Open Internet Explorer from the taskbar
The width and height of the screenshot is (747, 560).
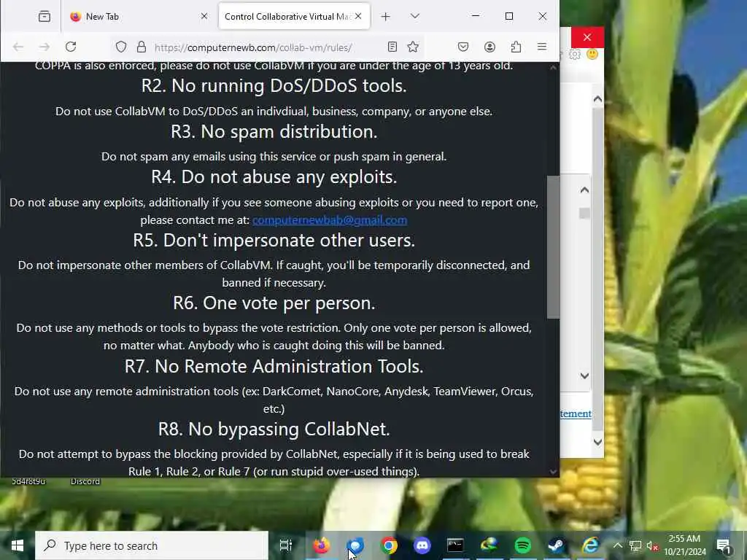589,545
